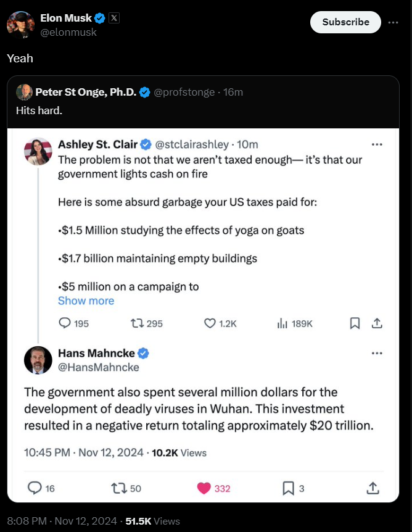Click the X affiliation badge next to Elon Musk

click(113, 18)
